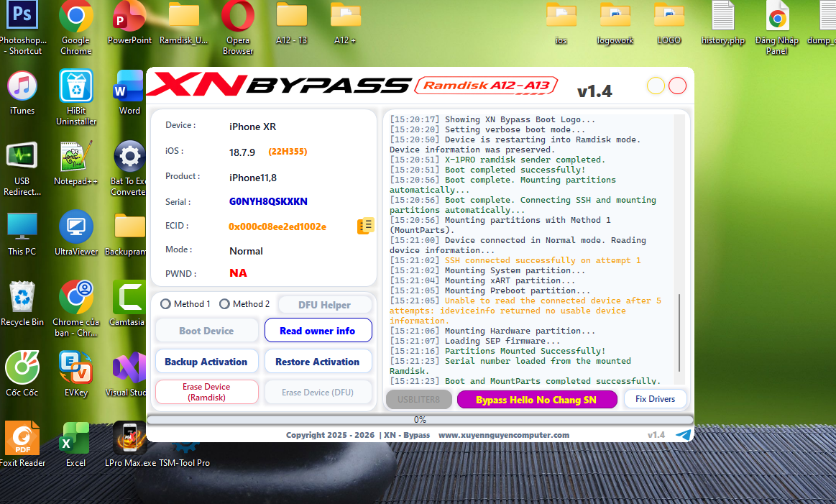Open the logowork folder
The height and width of the screenshot is (504, 836).
tap(615, 22)
